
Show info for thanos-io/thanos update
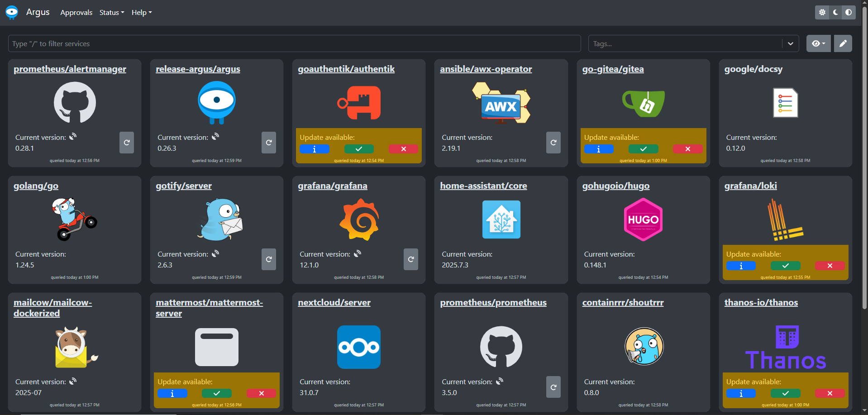[741, 393]
